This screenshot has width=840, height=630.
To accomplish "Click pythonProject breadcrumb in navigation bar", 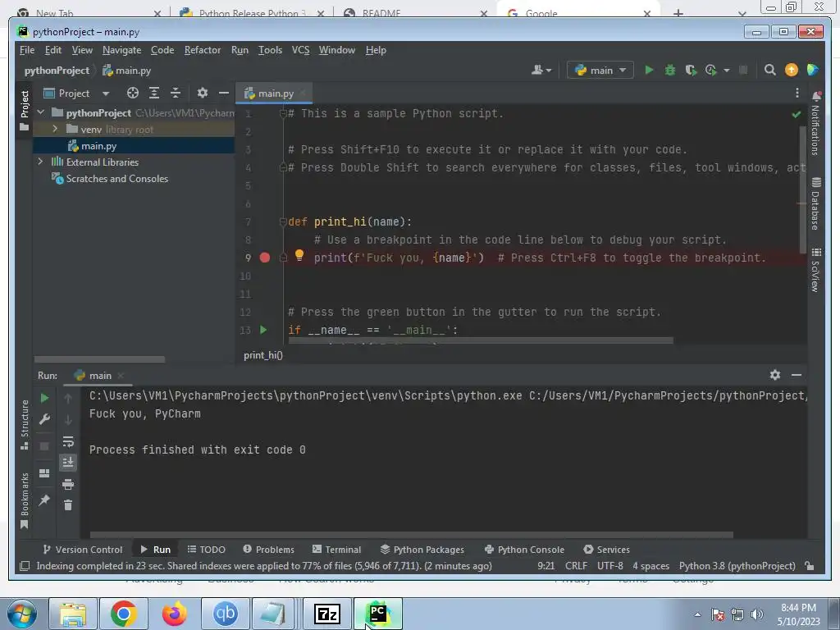I will [x=57, y=71].
